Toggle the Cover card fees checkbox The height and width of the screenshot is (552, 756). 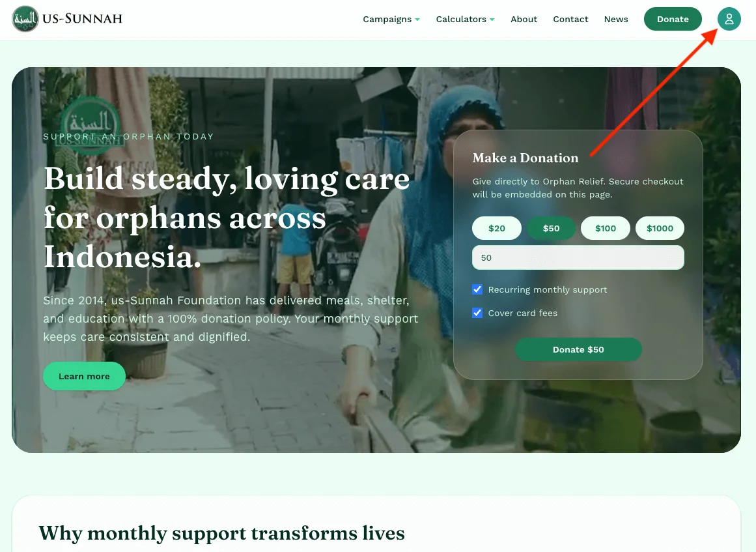[477, 313]
